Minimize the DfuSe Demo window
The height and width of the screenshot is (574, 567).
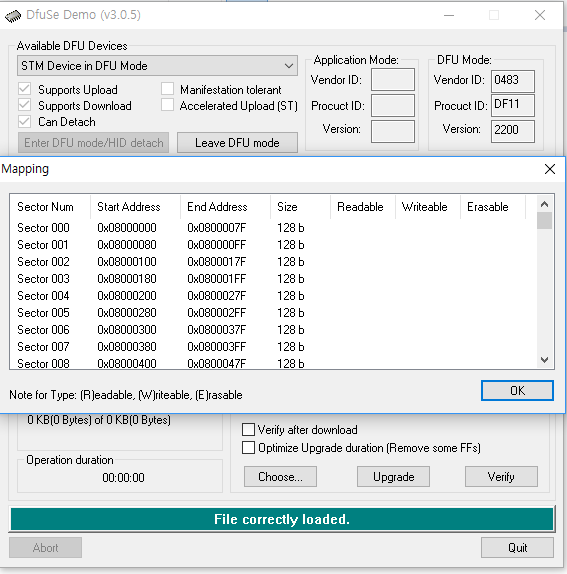pos(449,15)
